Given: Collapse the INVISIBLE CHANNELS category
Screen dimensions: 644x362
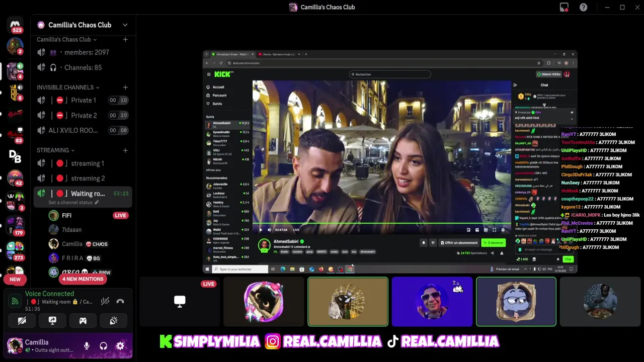Looking at the screenshot, I should click(x=68, y=87).
